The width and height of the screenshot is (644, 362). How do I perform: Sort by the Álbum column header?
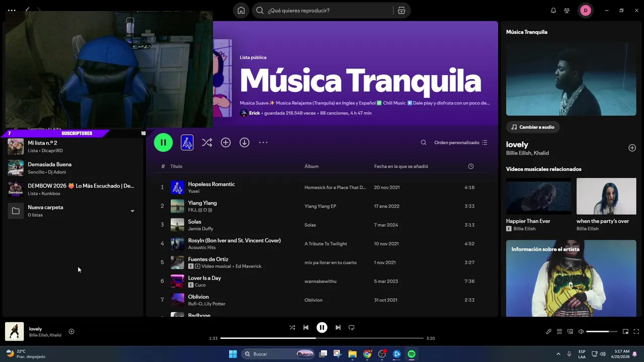(311, 166)
